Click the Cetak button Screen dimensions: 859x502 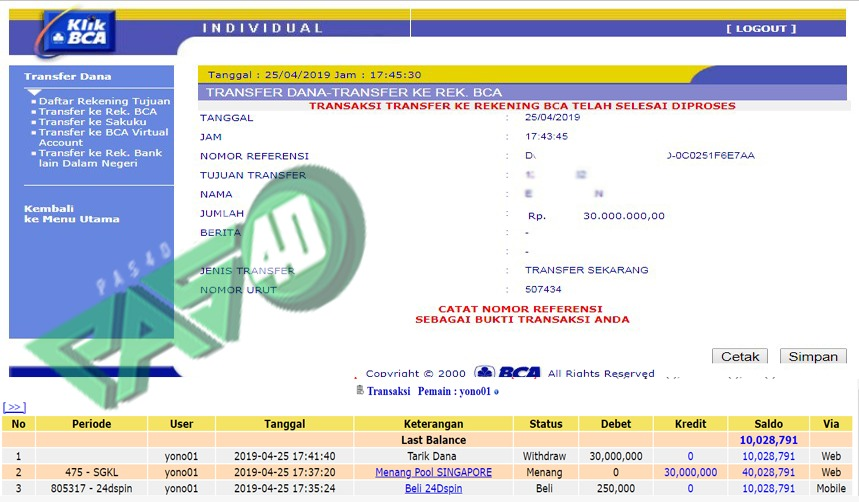coord(740,356)
